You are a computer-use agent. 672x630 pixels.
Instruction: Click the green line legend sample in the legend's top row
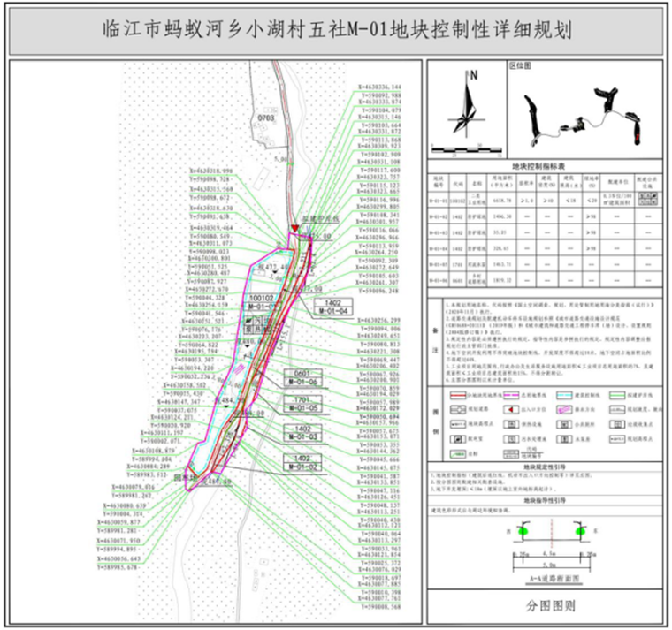(617, 396)
